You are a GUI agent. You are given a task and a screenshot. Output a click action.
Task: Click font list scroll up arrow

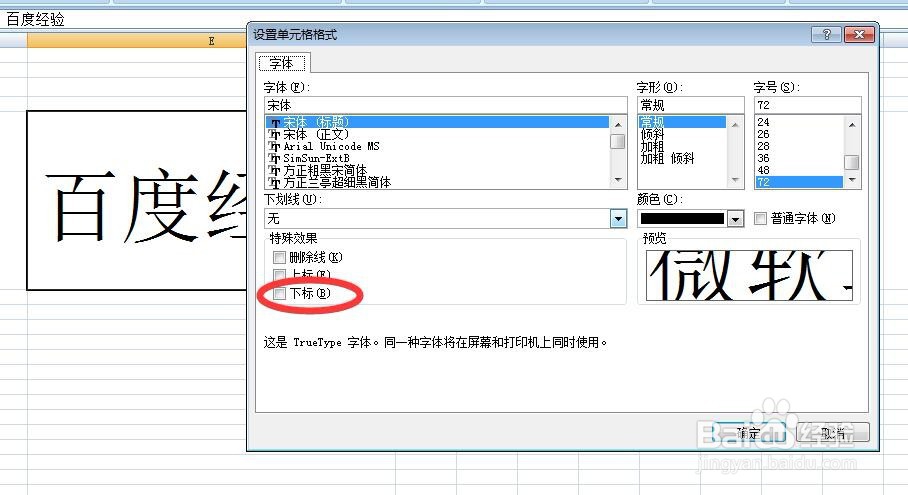pyautogui.click(x=618, y=124)
